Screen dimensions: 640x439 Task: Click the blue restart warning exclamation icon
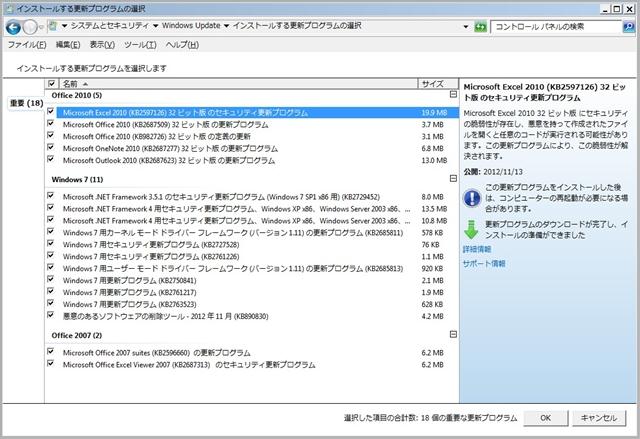tap(472, 198)
